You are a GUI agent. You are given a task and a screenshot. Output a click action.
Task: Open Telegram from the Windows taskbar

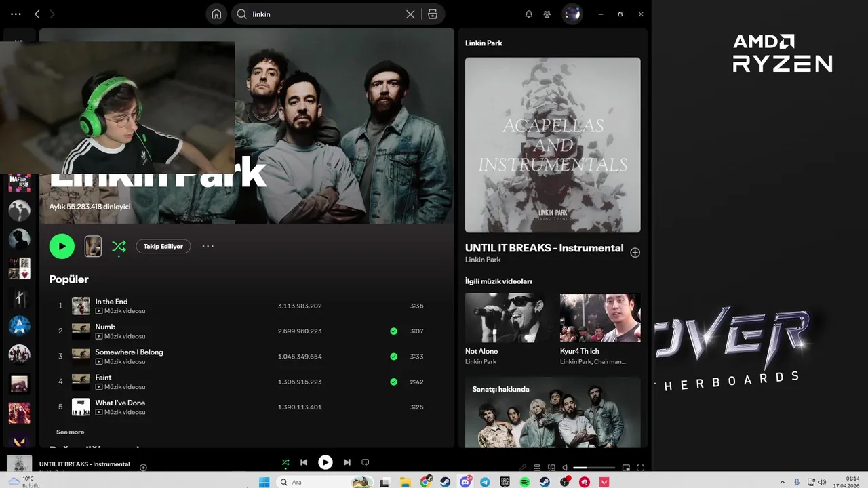[x=485, y=482]
